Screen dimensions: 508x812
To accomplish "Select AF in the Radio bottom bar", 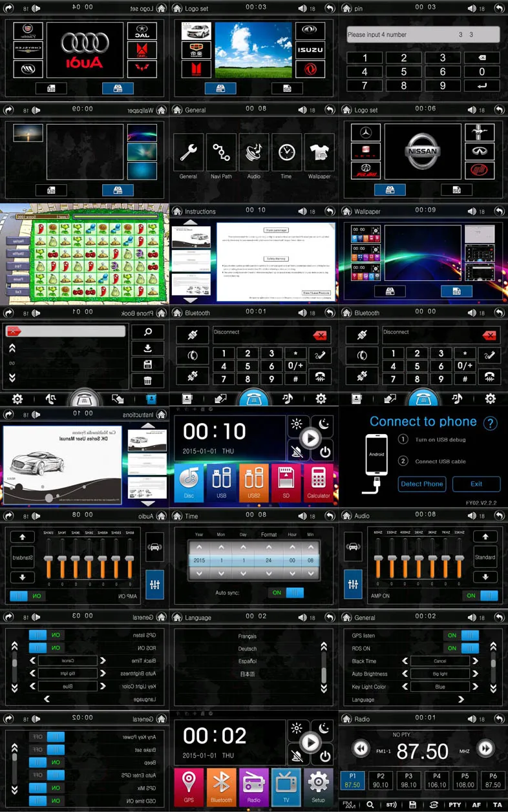I will tap(476, 805).
